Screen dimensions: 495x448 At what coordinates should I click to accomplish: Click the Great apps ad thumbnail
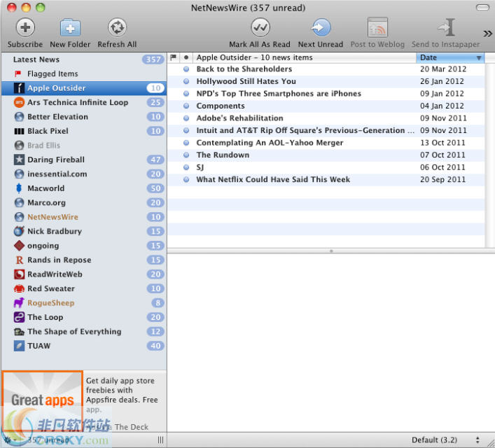(42, 401)
